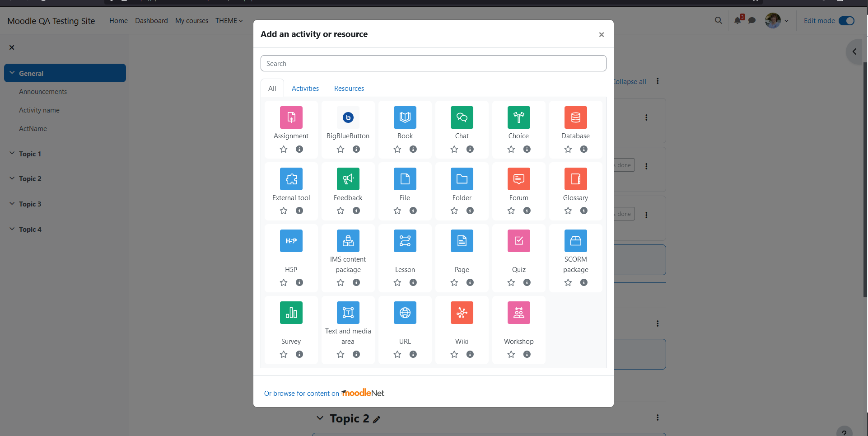Select the Feedback activity icon

348,179
